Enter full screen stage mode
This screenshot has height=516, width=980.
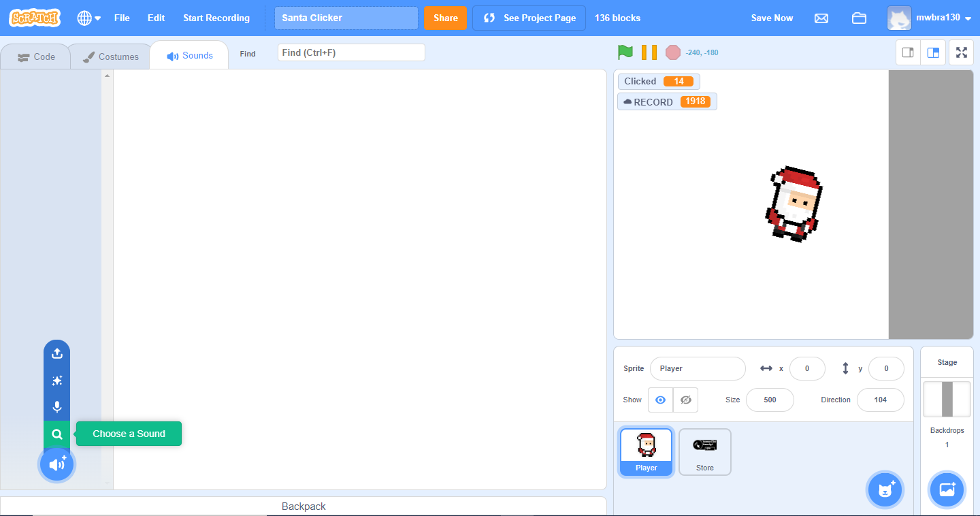tap(962, 52)
